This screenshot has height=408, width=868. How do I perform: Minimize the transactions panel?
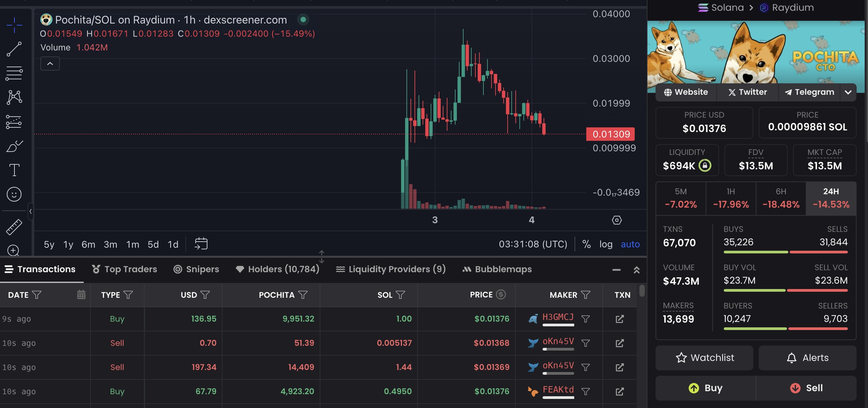coord(616,270)
